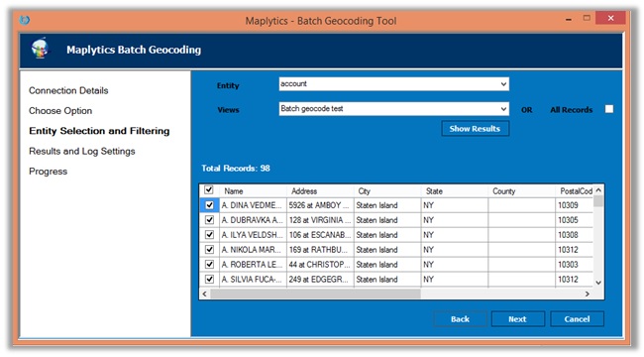
Task: Click the scroll-up arrow of the table
Action: (598, 190)
